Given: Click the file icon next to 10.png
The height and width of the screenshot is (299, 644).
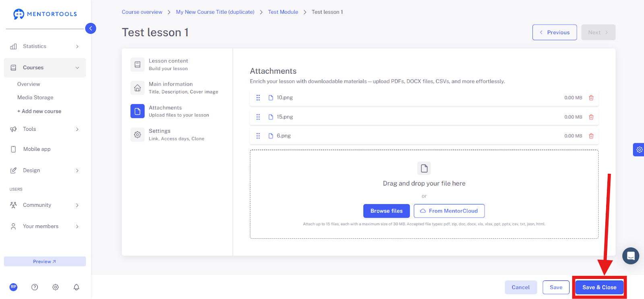Looking at the screenshot, I should click(x=271, y=98).
